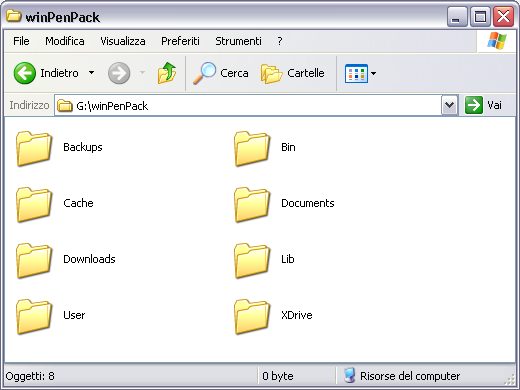Click the Cerca button label

click(234, 73)
